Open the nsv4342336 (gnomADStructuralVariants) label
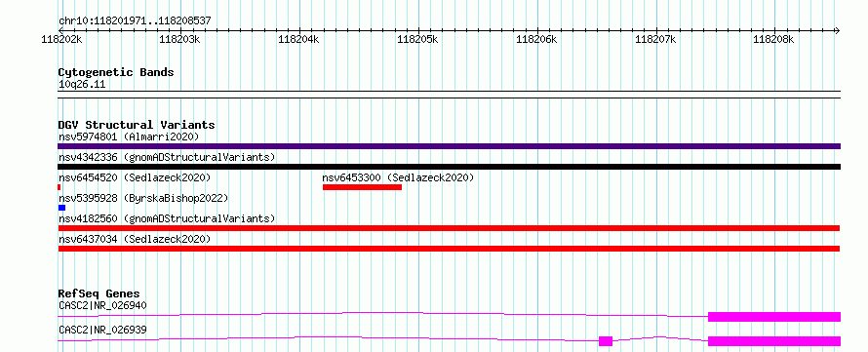The width and height of the screenshot is (868, 352). tap(167, 157)
